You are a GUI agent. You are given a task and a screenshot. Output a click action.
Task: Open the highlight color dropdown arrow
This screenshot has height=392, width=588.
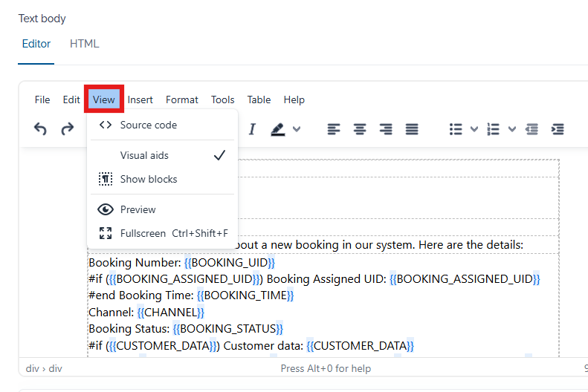297,129
